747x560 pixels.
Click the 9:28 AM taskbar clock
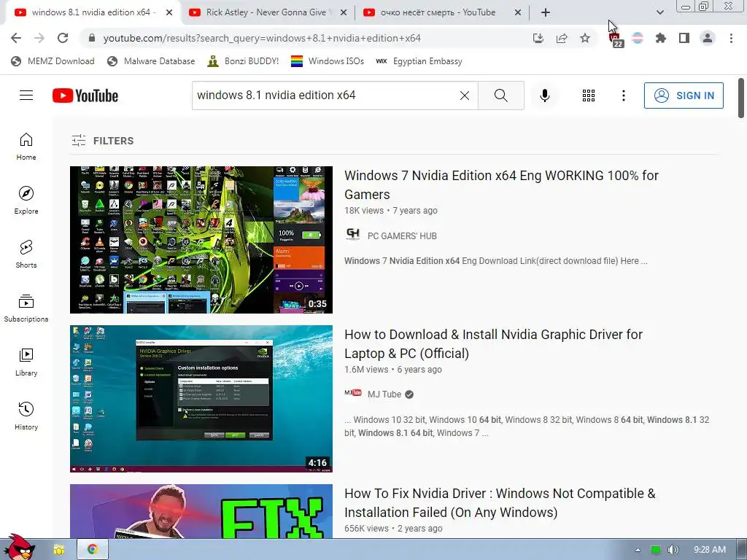click(710, 550)
